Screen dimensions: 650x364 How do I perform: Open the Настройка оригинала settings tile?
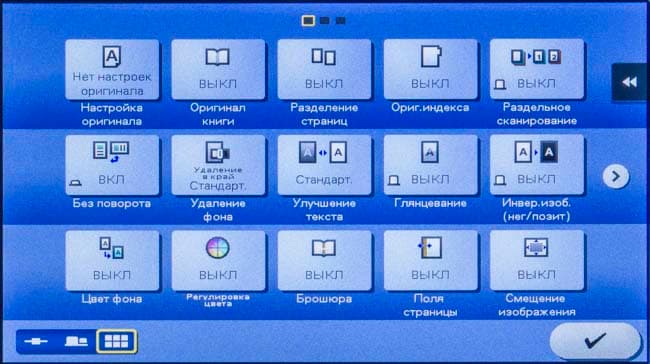[112, 70]
